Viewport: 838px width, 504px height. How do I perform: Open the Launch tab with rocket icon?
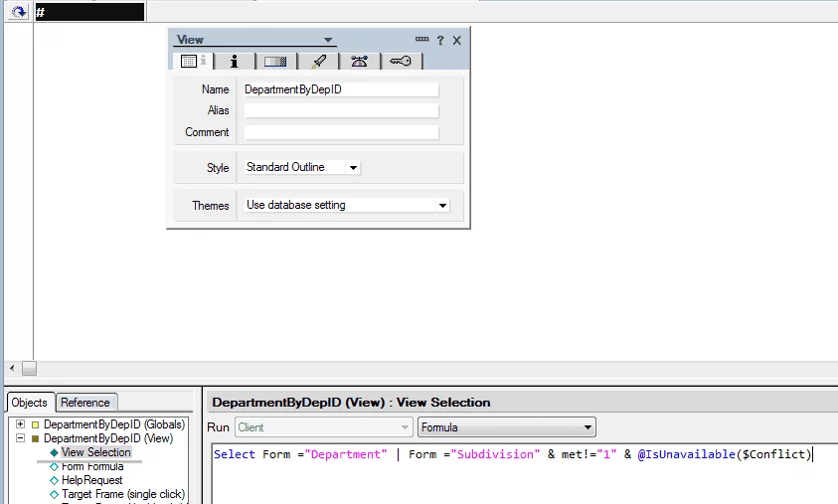[318, 62]
